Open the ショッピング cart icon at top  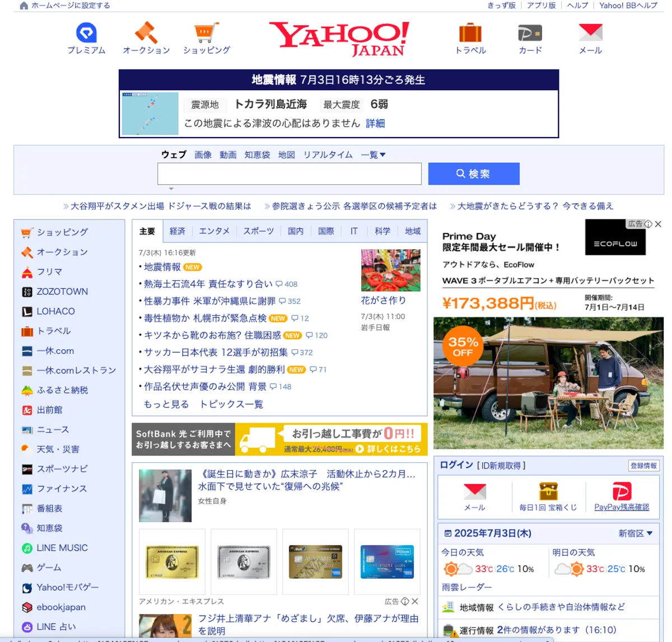(x=207, y=32)
